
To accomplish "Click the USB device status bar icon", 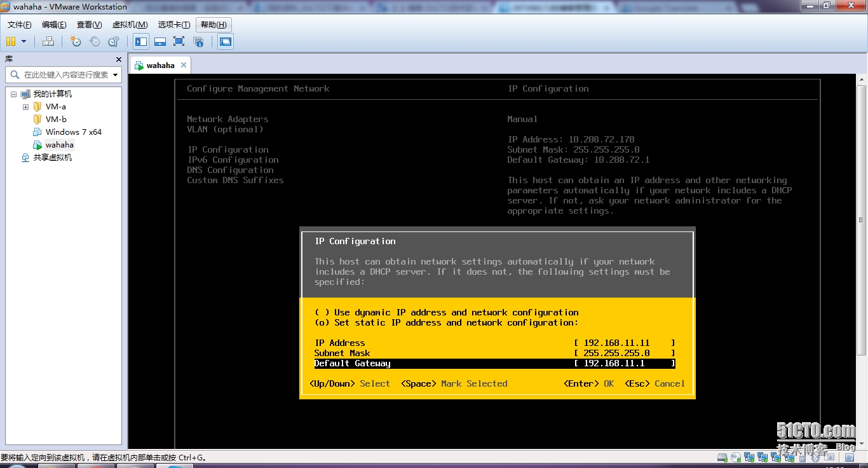I will pyautogui.click(x=802, y=457).
